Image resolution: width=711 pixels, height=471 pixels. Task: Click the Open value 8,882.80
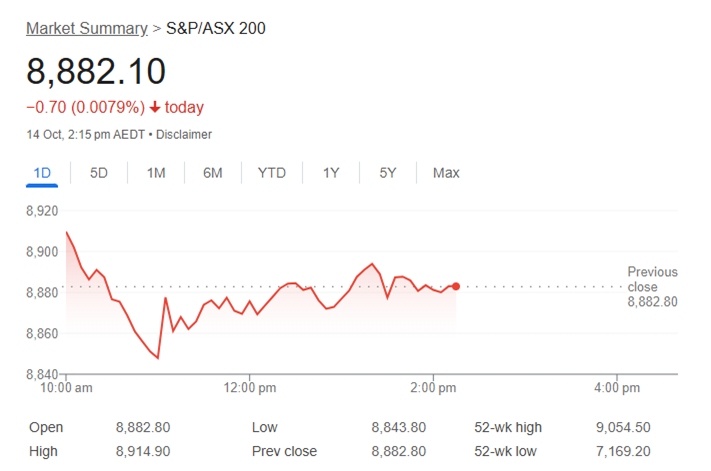click(144, 427)
